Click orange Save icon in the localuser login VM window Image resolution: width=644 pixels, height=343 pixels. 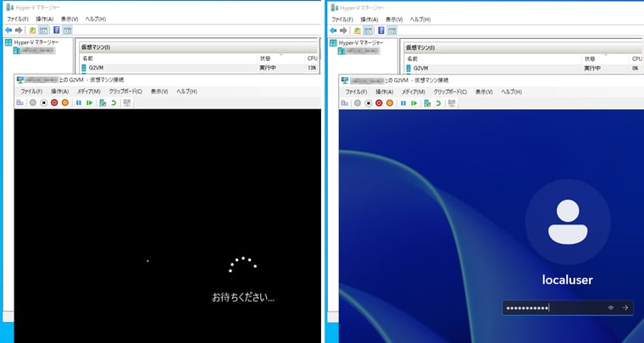[x=389, y=103]
